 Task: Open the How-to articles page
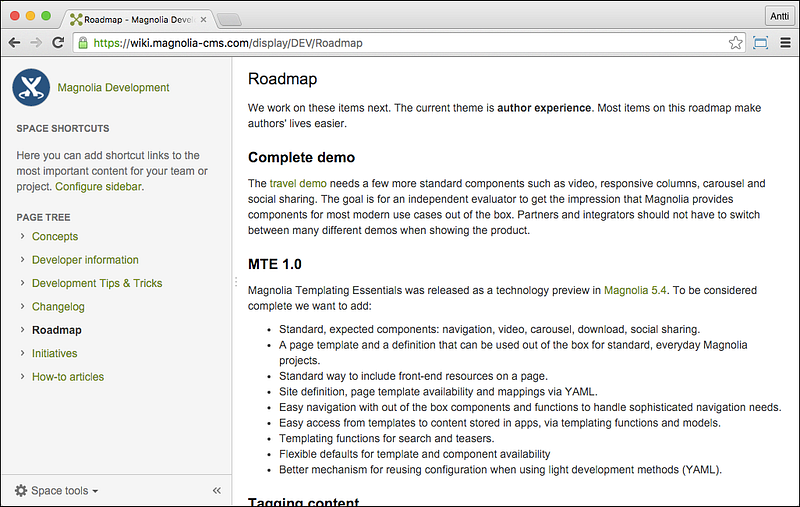[68, 377]
